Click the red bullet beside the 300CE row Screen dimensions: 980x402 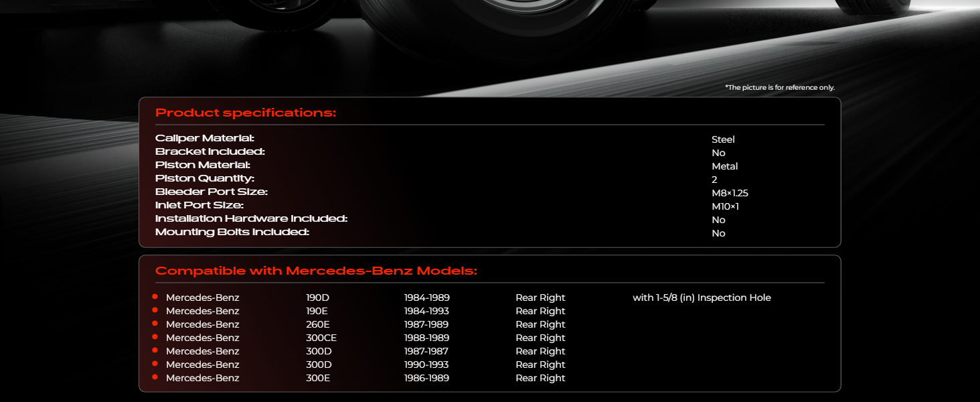click(155, 337)
